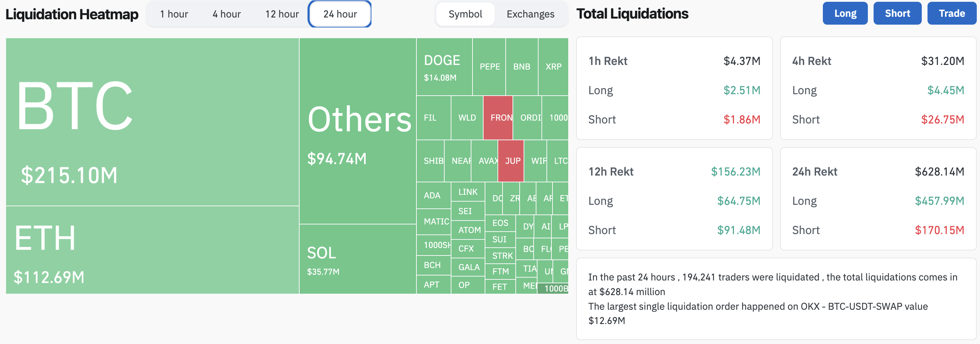This screenshot has width=980, height=344.
Task: Select the PEPE heatmap tile
Action: [x=489, y=67]
